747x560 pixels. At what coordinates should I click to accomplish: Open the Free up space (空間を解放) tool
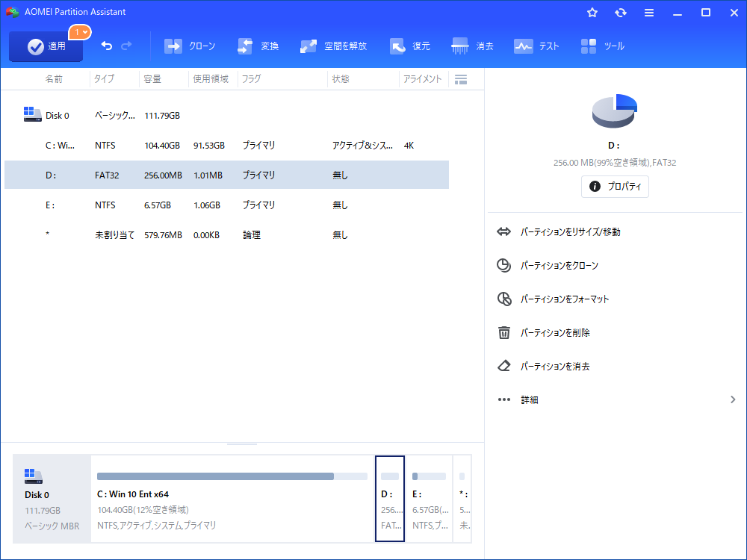click(x=333, y=46)
